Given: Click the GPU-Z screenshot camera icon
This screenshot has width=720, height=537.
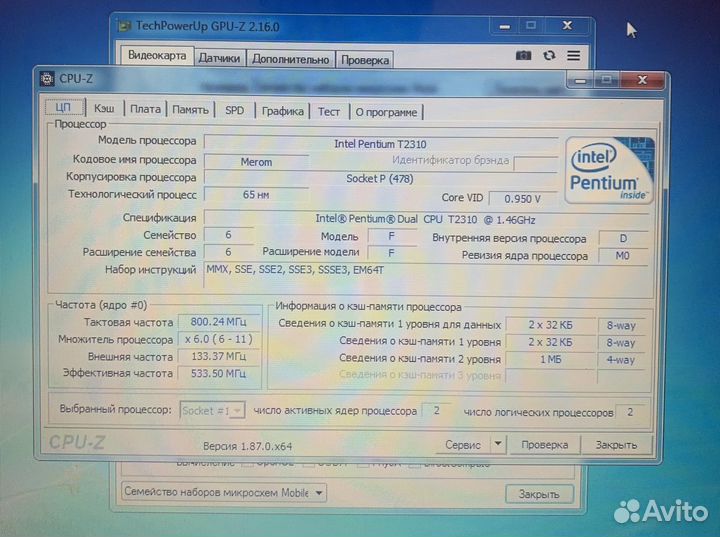Looking at the screenshot, I should [523, 56].
